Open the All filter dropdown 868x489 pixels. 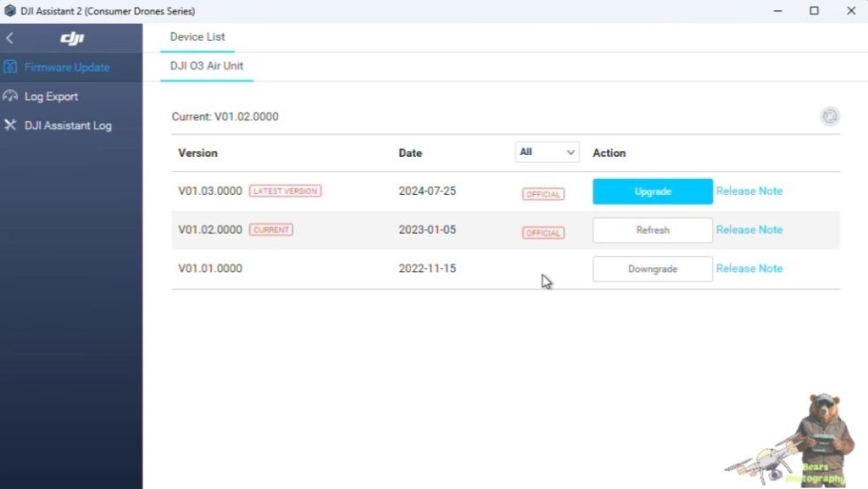pos(547,152)
